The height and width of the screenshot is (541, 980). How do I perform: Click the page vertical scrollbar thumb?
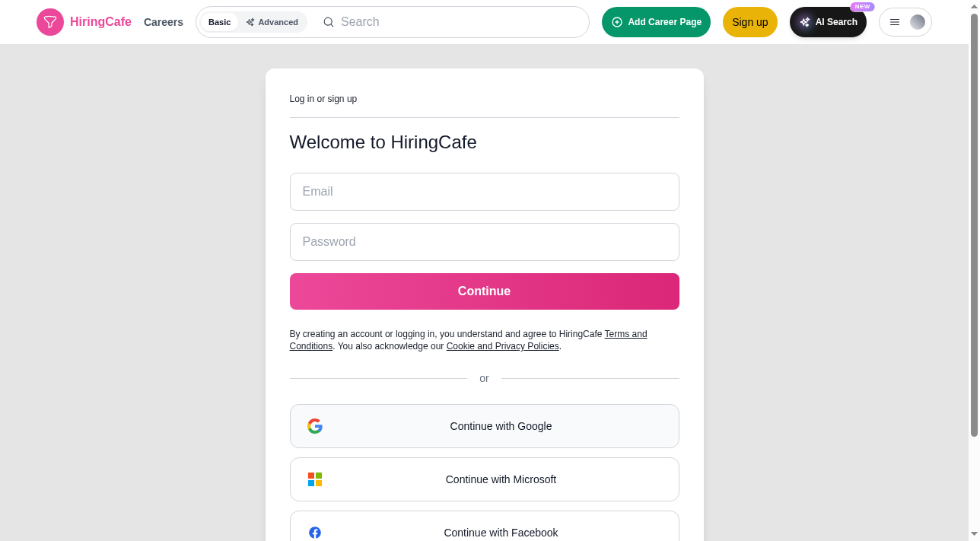tap(974, 224)
